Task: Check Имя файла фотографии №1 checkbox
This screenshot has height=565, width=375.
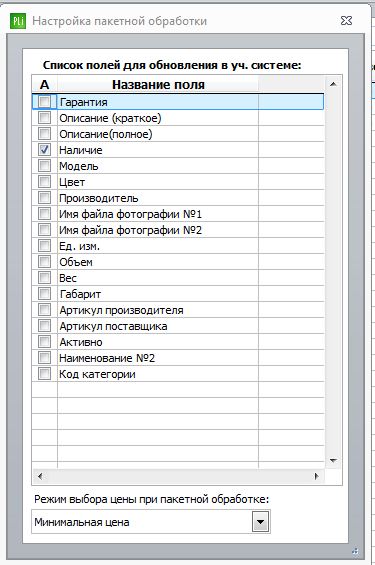Action: pyautogui.click(x=44, y=214)
